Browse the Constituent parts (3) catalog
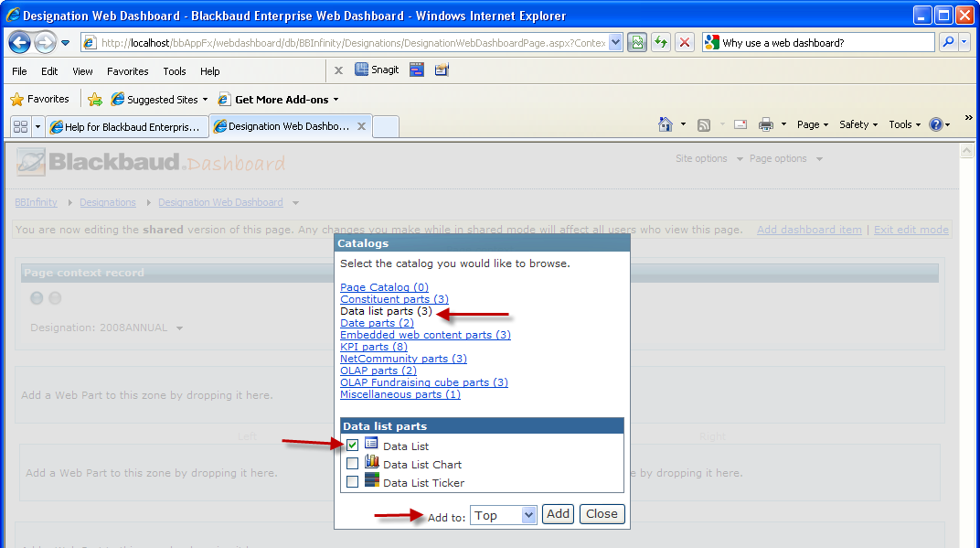 (394, 299)
